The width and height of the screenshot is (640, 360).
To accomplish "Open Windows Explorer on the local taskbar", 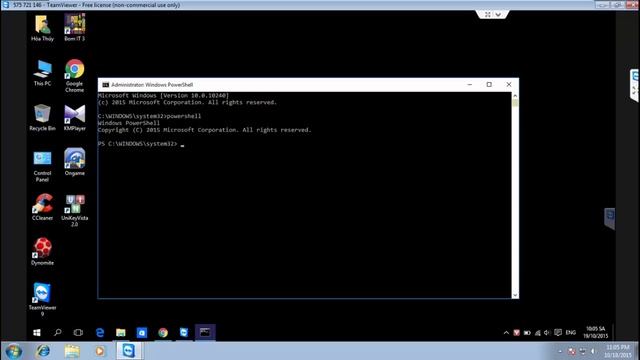I will pyautogui.click(x=72, y=351).
